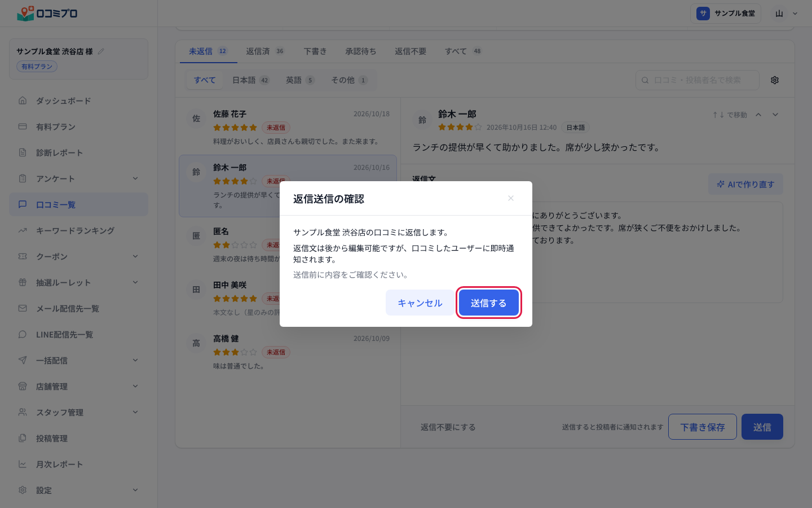Click the 有料プラン card icon
Image resolution: width=812 pixels, height=508 pixels.
point(23,126)
